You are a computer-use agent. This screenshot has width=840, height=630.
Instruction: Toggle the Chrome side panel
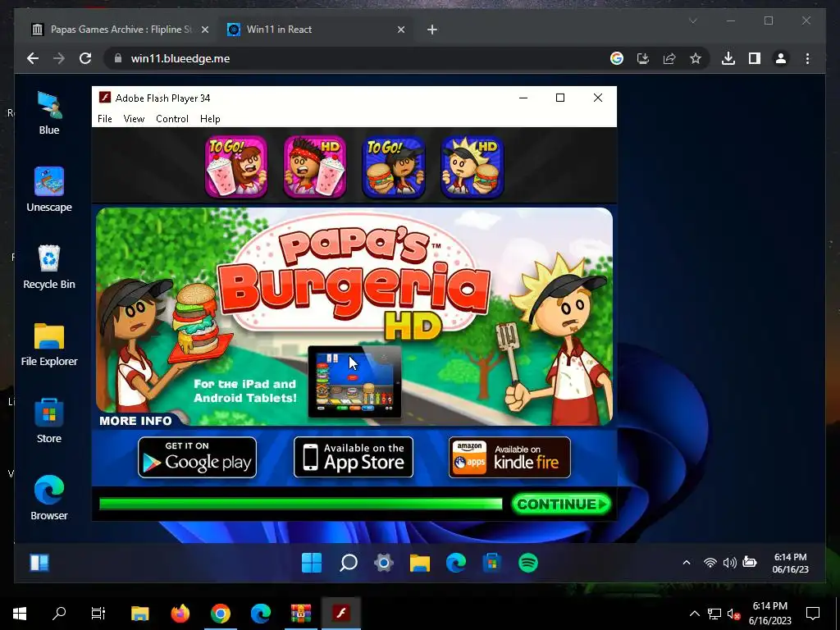pyautogui.click(x=755, y=58)
